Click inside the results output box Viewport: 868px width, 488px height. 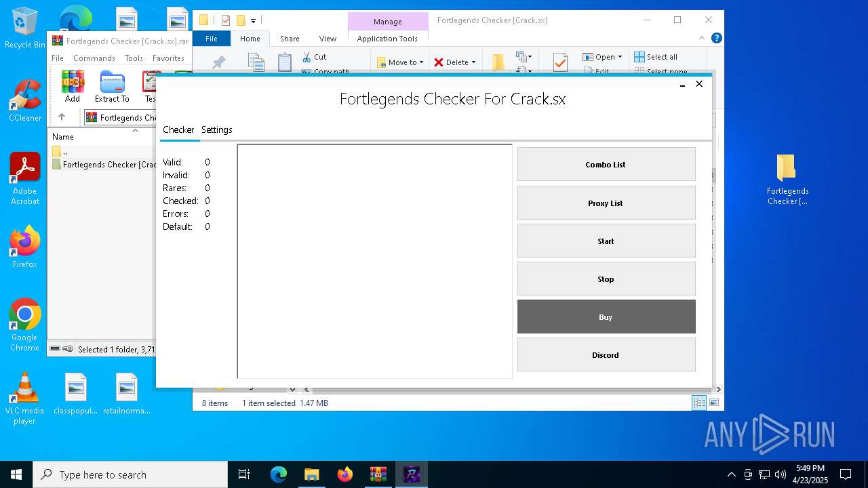374,261
